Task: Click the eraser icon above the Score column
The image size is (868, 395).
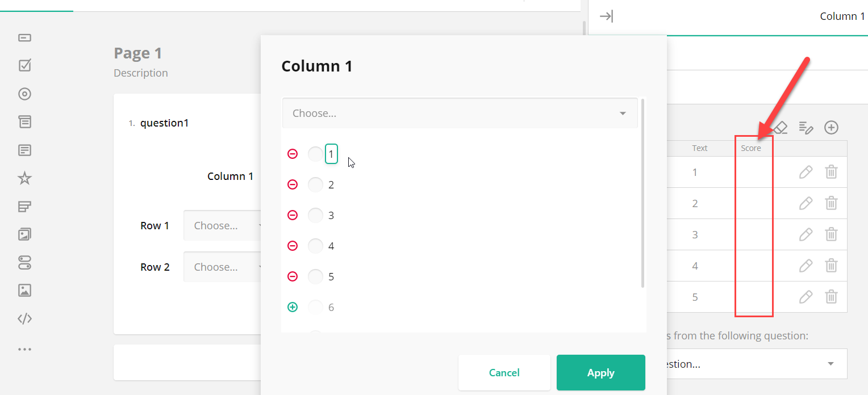Action: point(779,127)
